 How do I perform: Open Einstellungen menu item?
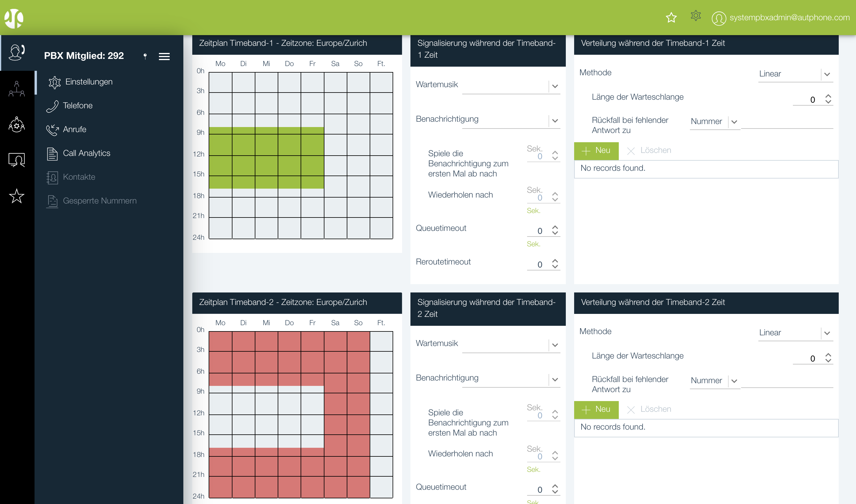[89, 82]
